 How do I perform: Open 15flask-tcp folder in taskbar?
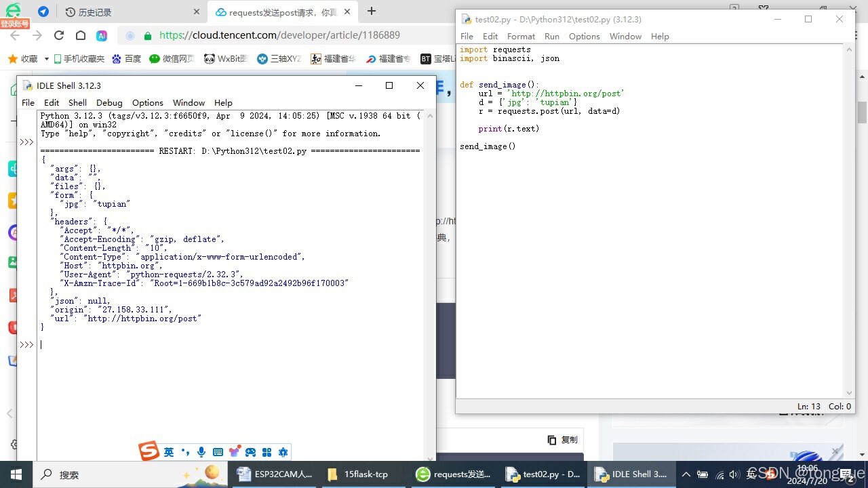tap(364, 474)
